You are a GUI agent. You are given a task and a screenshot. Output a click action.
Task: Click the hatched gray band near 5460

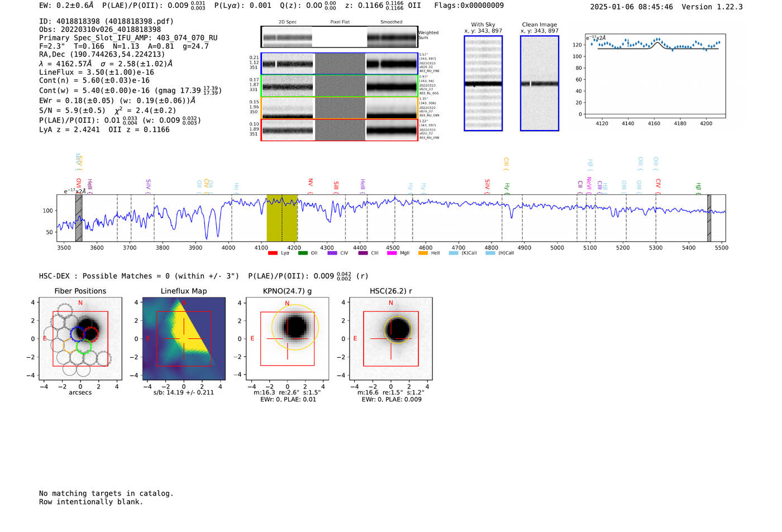click(709, 218)
